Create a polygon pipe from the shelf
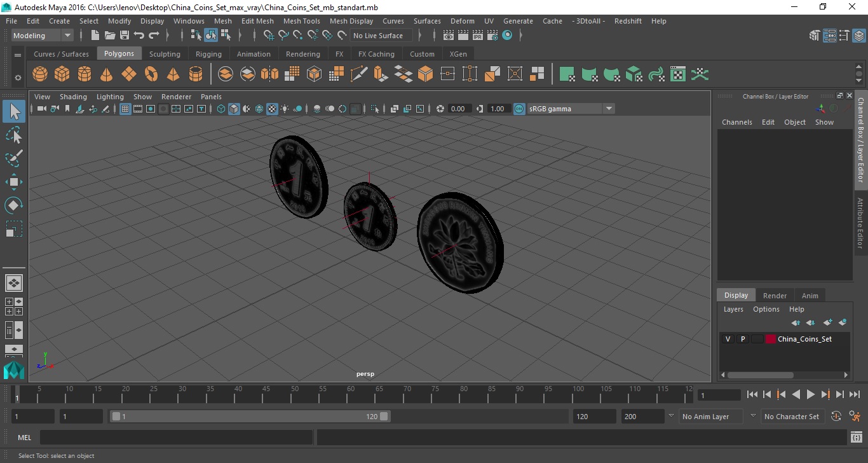 pyautogui.click(x=196, y=74)
